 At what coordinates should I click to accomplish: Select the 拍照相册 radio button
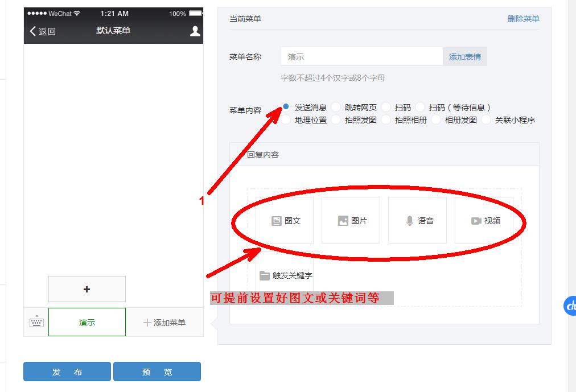386,119
